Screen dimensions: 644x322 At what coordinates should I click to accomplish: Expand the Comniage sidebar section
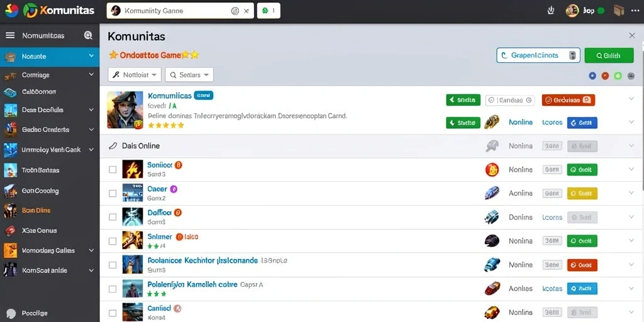click(x=50, y=75)
